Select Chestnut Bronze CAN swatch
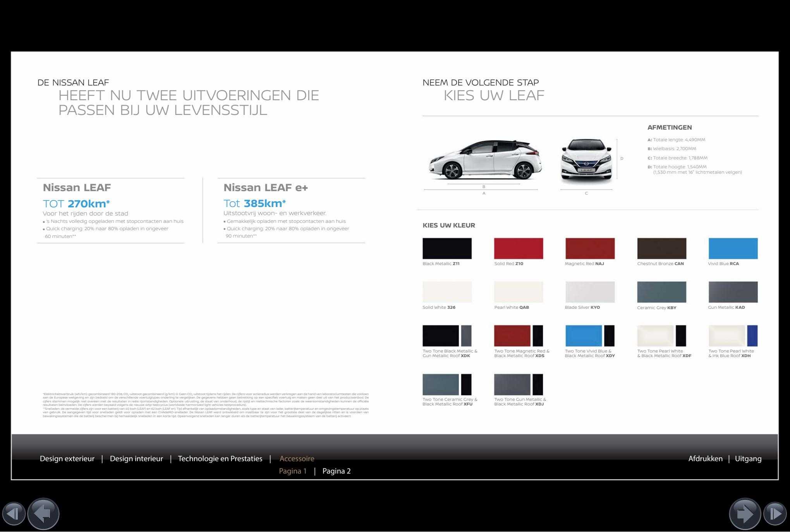 (661, 248)
